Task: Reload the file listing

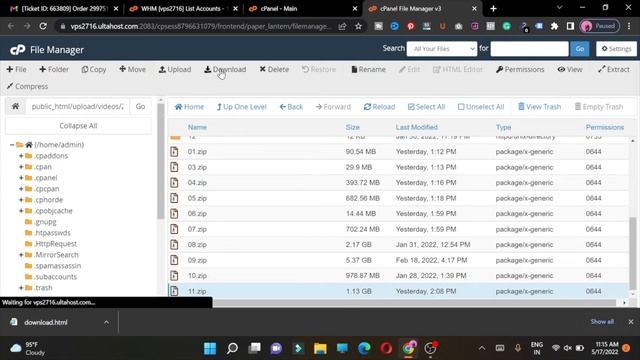Action: click(x=379, y=107)
